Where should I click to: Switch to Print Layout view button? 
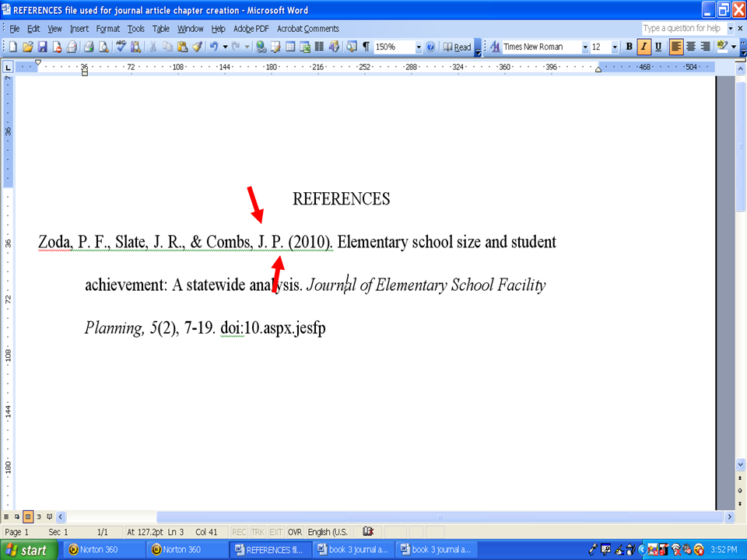click(28, 516)
